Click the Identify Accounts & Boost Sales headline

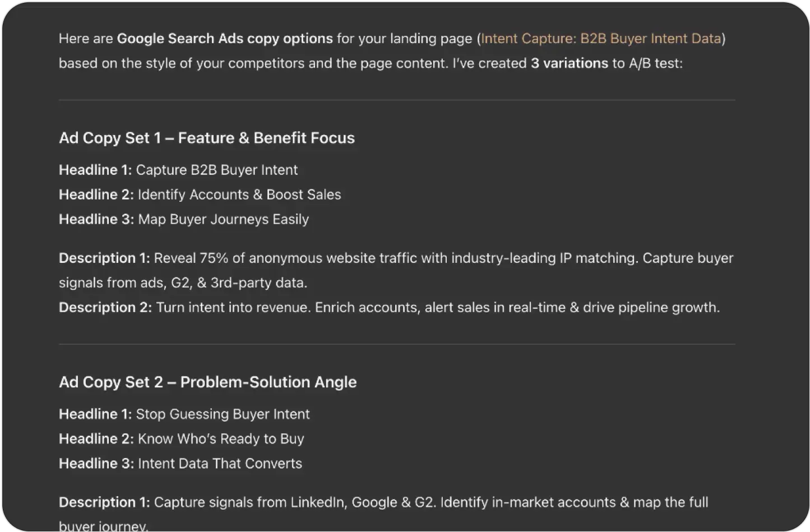[x=239, y=195]
